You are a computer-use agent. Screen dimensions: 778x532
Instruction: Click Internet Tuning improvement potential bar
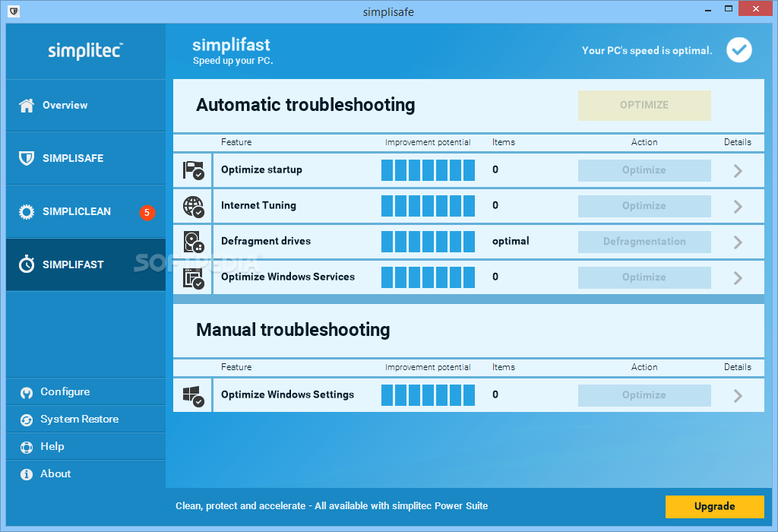click(428, 206)
